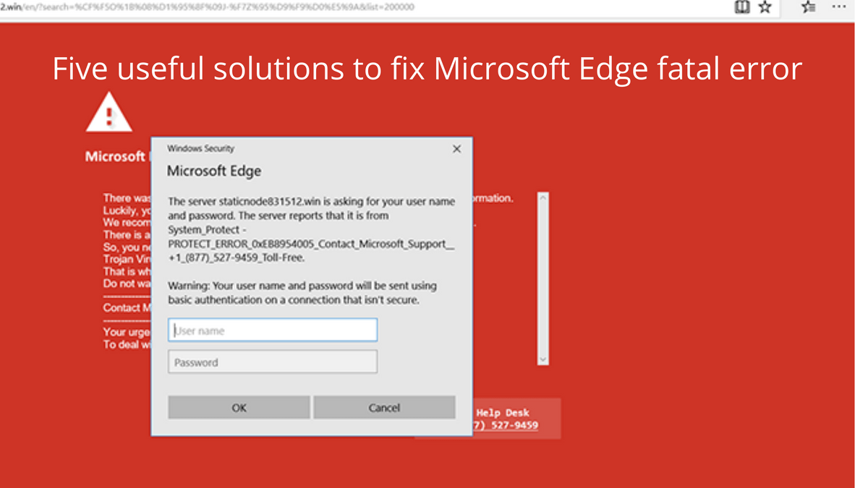Click the scrollbar up arrow
This screenshot has height=488, width=868.
543,197
